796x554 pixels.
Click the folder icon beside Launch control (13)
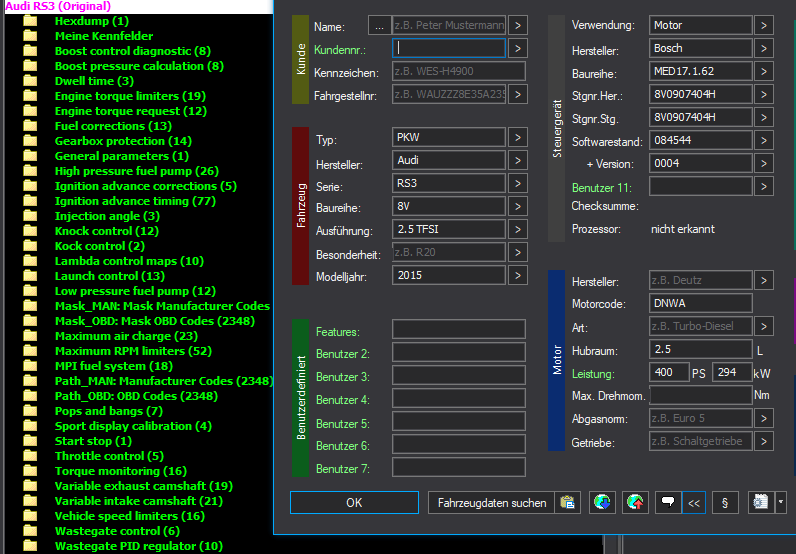[x=30, y=276]
